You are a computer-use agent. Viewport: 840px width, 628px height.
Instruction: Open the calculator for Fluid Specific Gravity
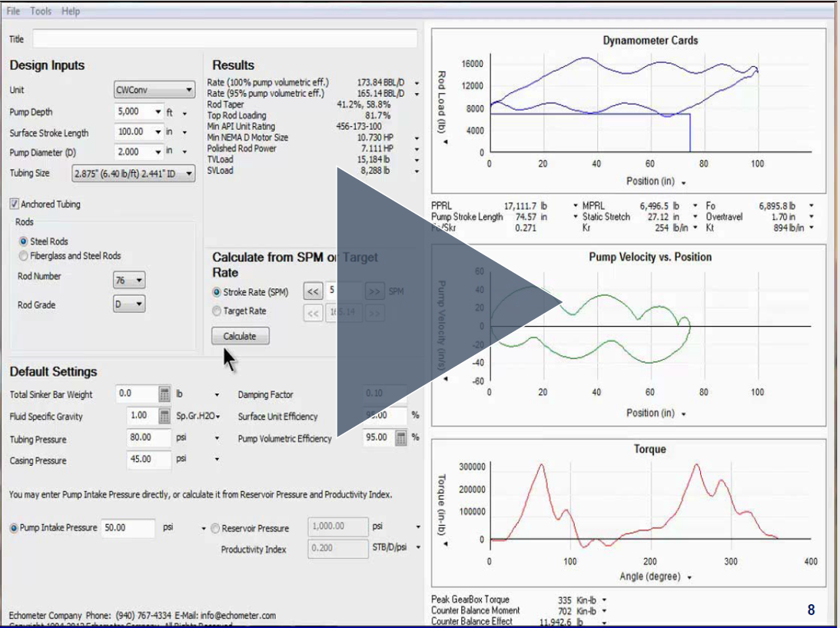[164, 414]
